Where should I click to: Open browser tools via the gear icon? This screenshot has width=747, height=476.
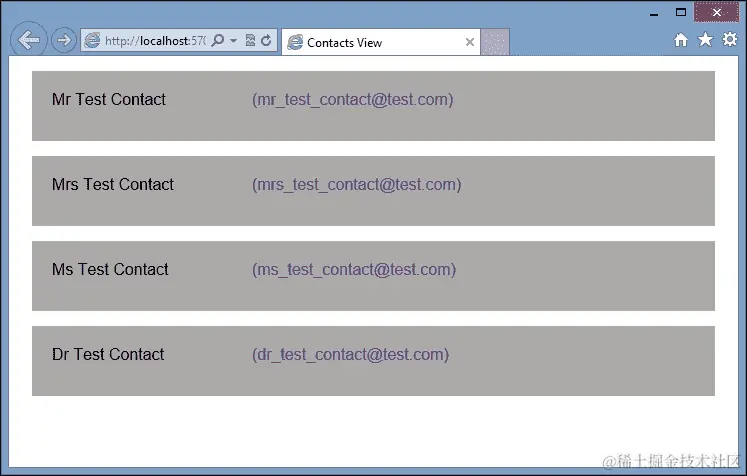point(729,39)
